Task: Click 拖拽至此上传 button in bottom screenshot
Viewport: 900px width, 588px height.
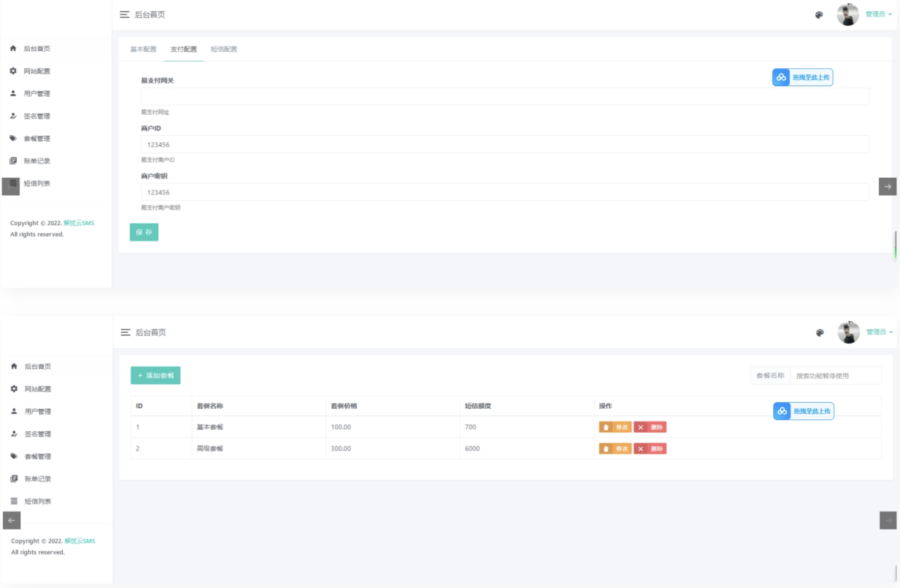Action: click(x=803, y=411)
